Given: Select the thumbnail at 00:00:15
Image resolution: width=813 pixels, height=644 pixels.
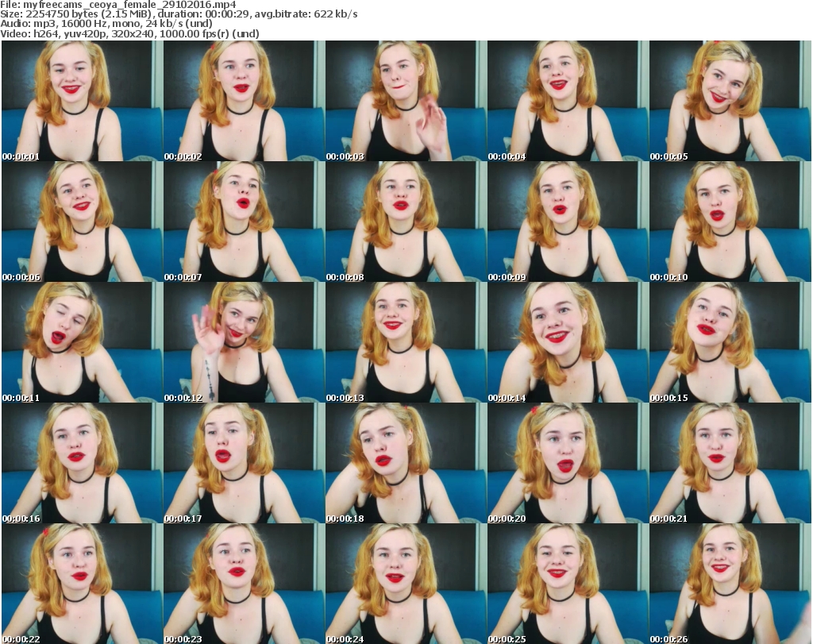Looking at the screenshot, I should (730, 342).
